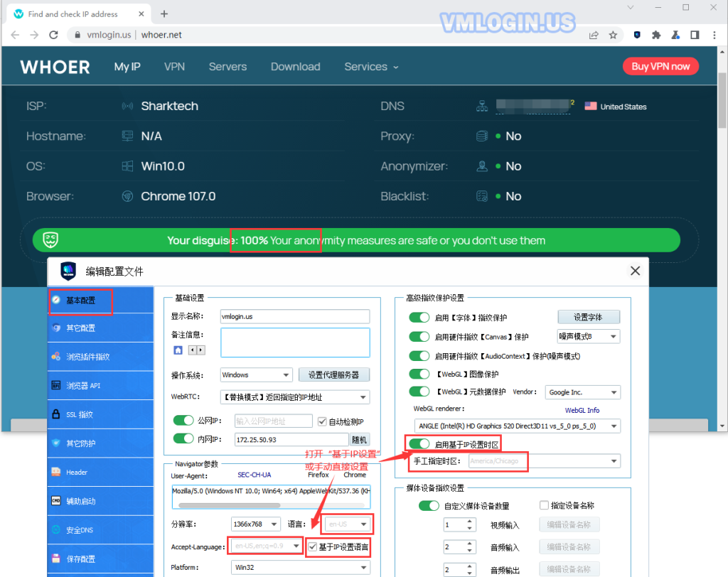Uncheck 基于IP设置语言 checkbox
This screenshot has height=577, width=728.
tap(313, 547)
